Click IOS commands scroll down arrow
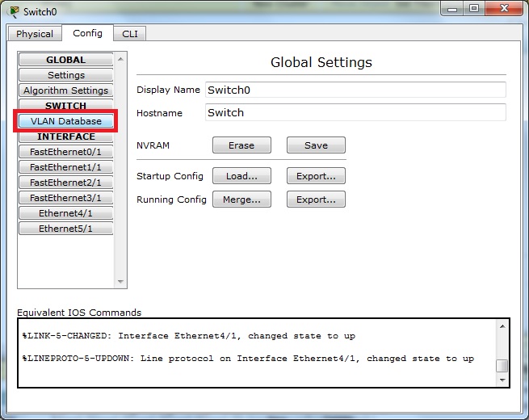This screenshot has width=529, height=420. [502, 380]
